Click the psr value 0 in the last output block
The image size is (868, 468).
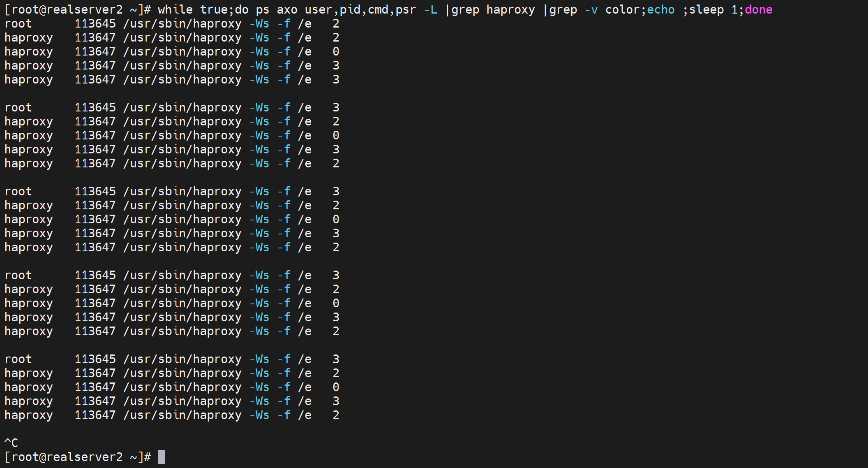336,387
